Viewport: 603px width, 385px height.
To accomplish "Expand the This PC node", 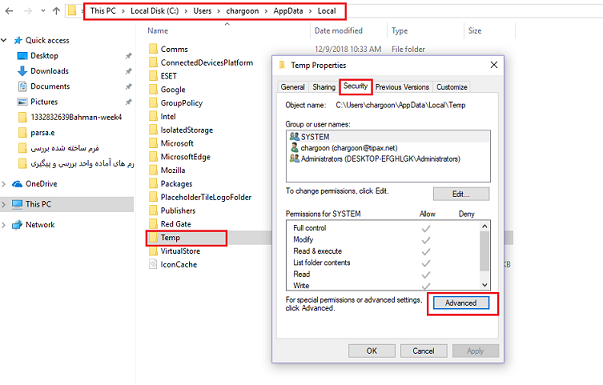I will pos(4,204).
